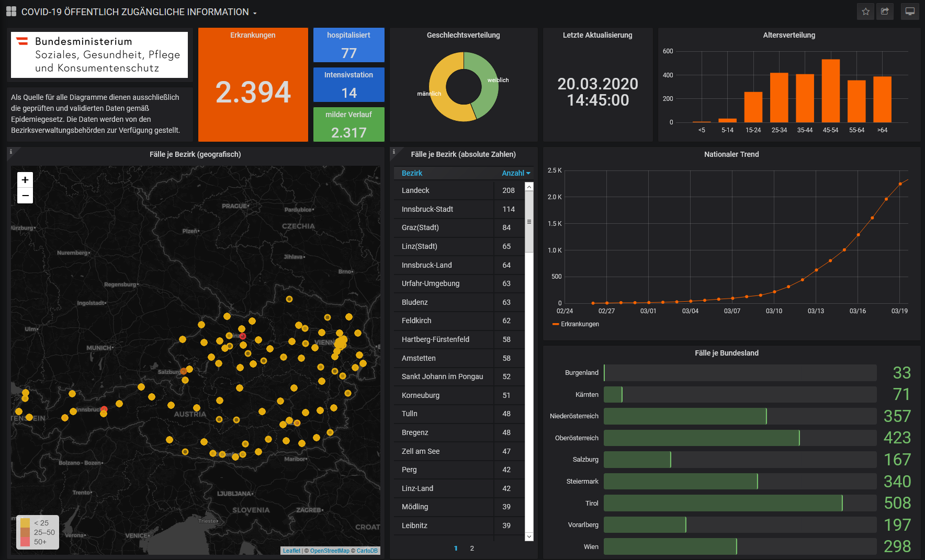
Task: Select table page 1
Action: click(x=456, y=548)
